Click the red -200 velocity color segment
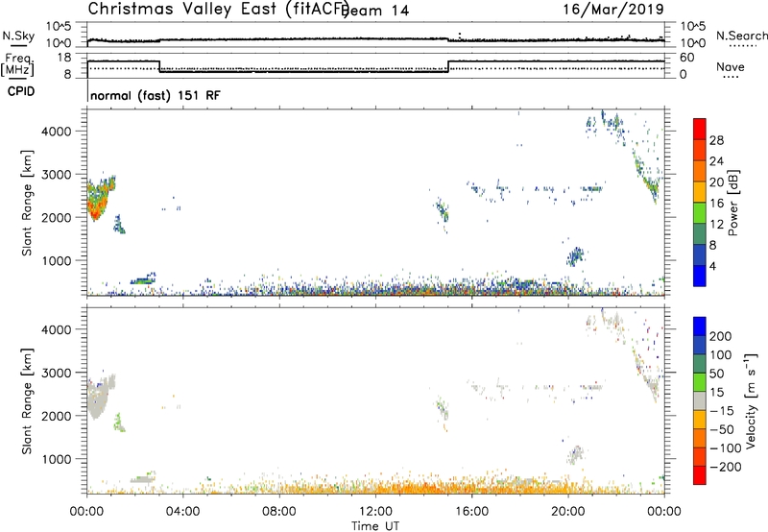 700,475
